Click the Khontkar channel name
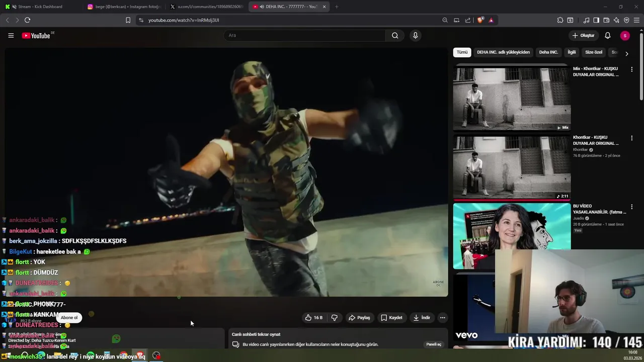Viewport: 644px width, 362px height. click(x=580, y=149)
